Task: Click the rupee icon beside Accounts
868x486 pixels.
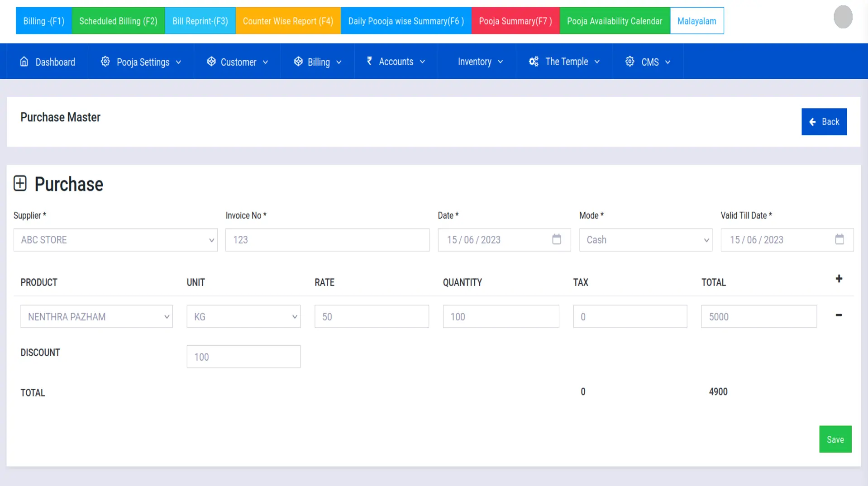Action: click(x=369, y=61)
